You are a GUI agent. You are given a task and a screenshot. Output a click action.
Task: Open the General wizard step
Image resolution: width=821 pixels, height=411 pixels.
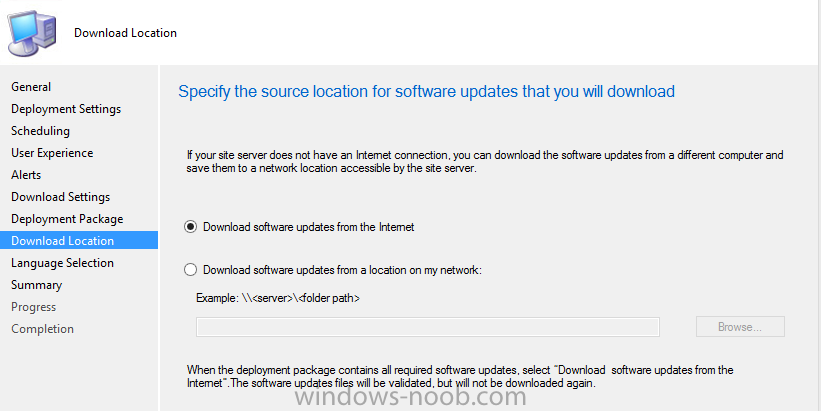coord(31,87)
